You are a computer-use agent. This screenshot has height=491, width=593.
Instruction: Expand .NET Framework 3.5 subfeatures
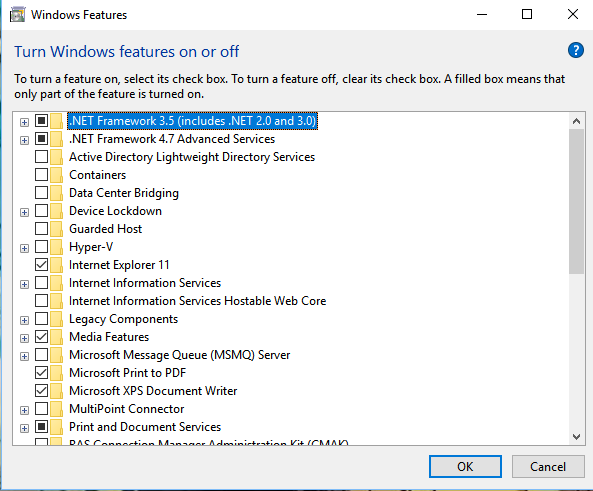tap(25, 123)
